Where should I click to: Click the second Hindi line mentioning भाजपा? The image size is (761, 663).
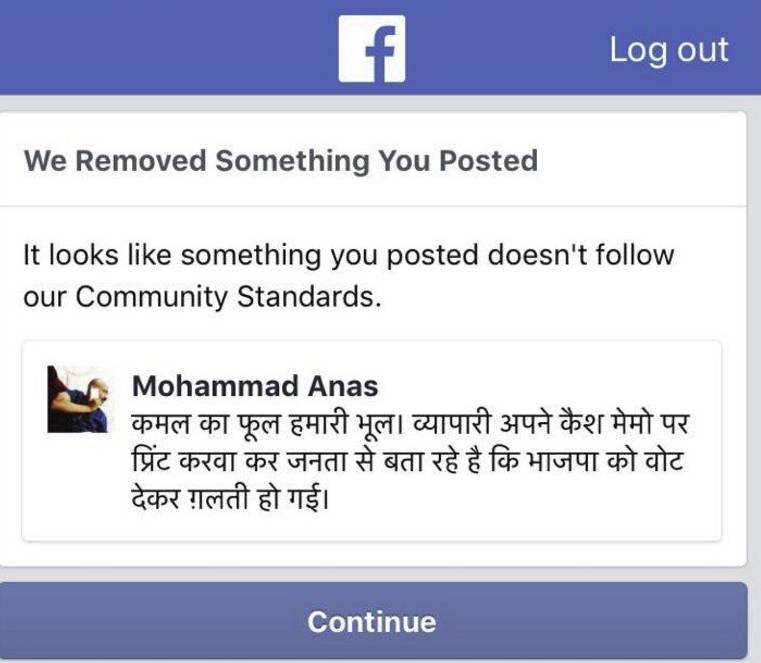point(407,461)
